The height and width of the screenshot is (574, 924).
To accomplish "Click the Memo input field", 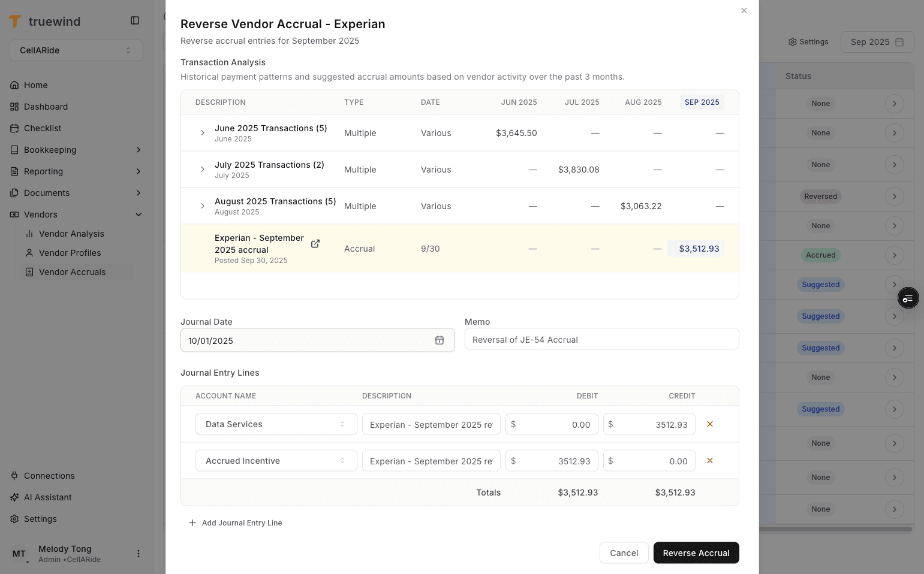I will [602, 340].
